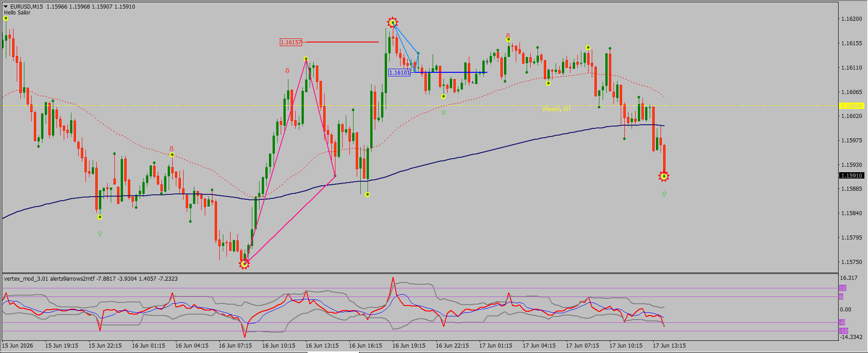The image size is (868, 353).
Task: Click the black 1.15910 current price tag
Action: tap(851, 175)
